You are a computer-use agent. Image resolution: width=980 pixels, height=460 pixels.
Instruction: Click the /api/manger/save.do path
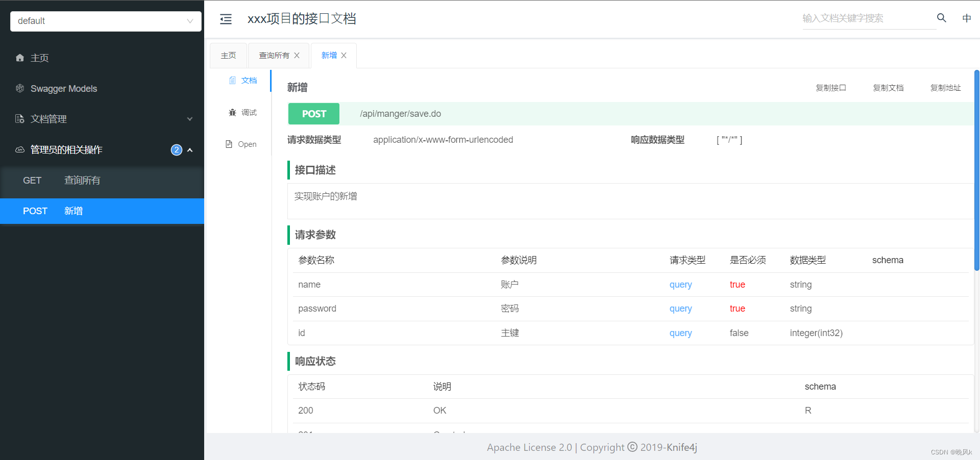tap(400, 114)
